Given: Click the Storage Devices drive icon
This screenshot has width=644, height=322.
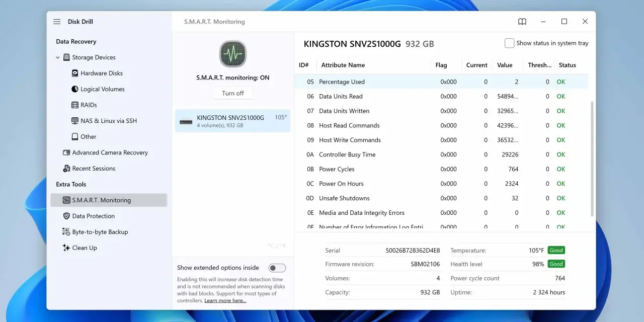Looking at the screenshot, I should pyautogui.click(x=66, y=57).
